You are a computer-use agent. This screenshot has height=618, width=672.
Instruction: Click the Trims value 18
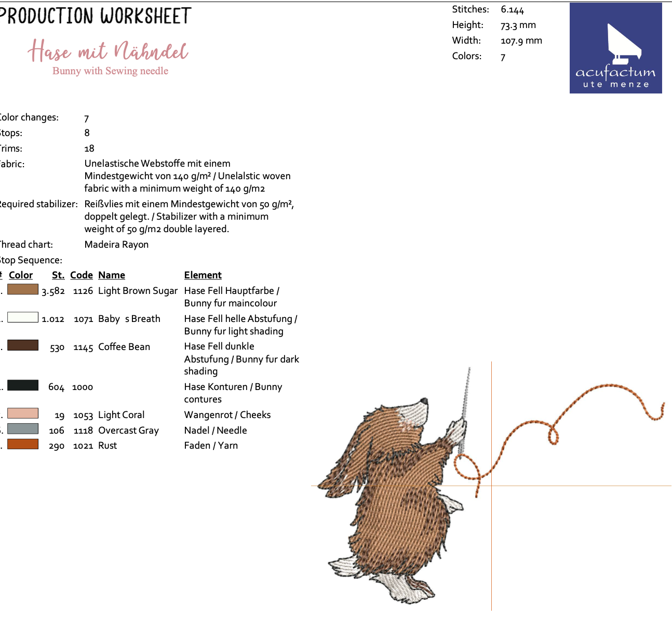(89, 149)
